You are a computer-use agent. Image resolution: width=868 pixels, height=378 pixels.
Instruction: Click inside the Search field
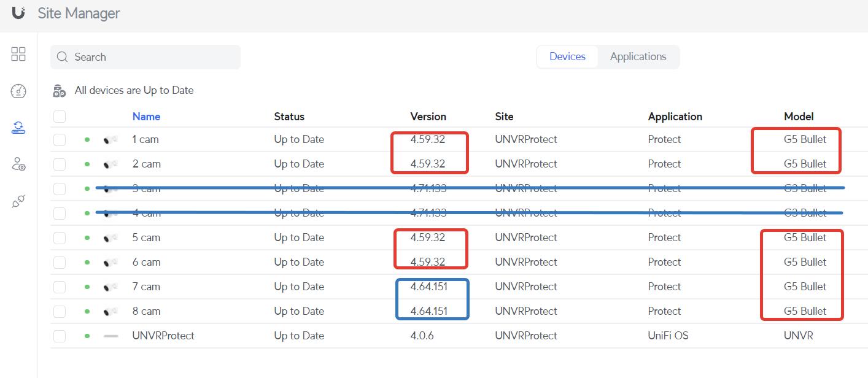pyautogui.click(x=153, y=57)
